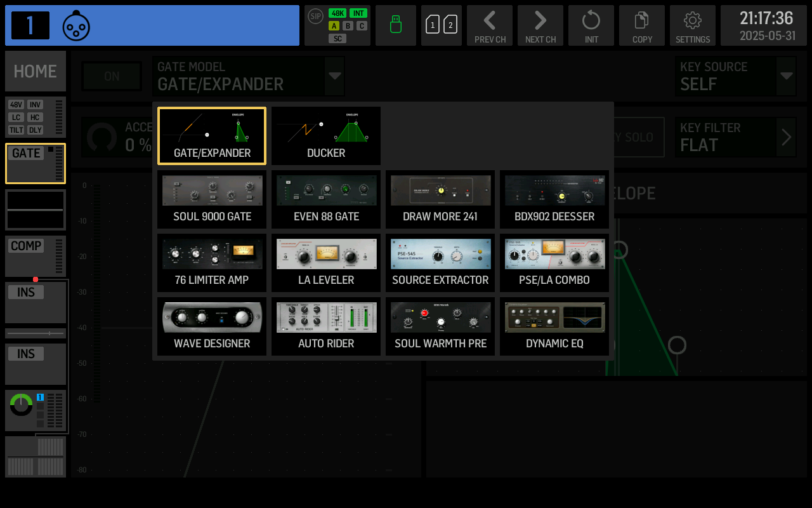Click the green USB drive icon
This screenshot has width=812, height=508.
coord(396,25)
